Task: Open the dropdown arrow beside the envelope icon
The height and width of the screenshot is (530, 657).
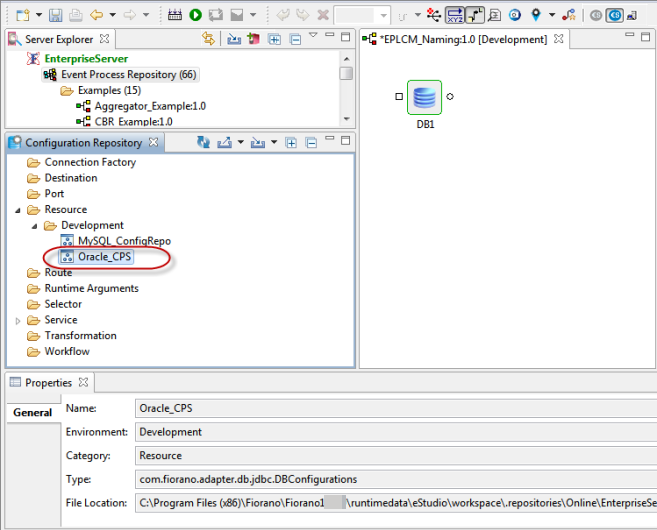Action: click(x=253, y=16)
